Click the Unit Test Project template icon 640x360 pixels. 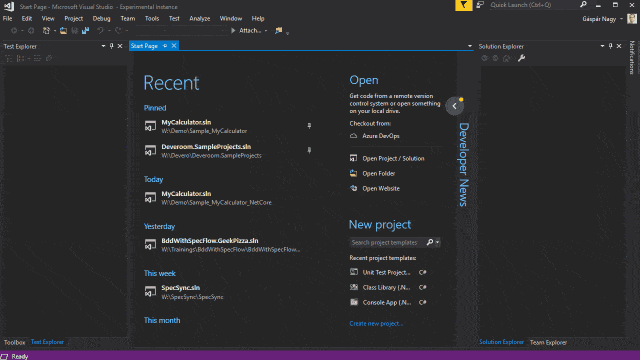click(354, 272)
